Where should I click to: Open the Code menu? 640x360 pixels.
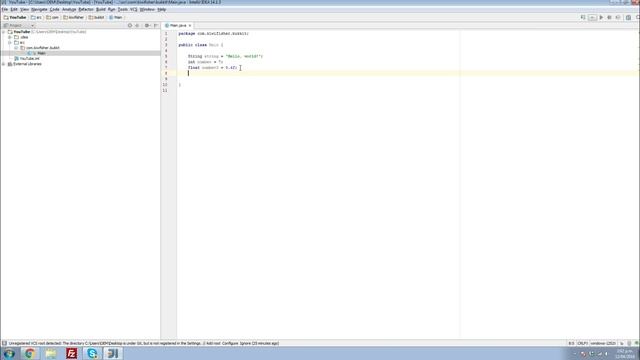click(54, 9)
